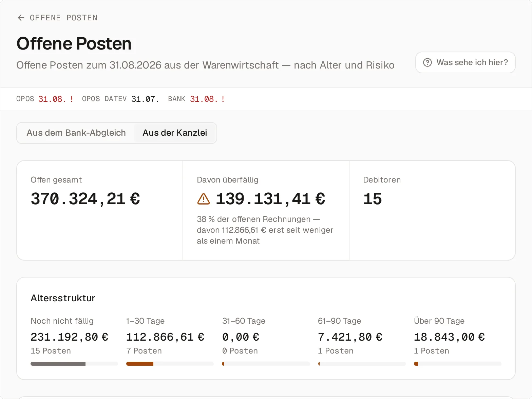Image resolution: width=532 pixels, height=399 pixels.
Task: Click the amount 231.192,80 €
Action: pos(70,337)
